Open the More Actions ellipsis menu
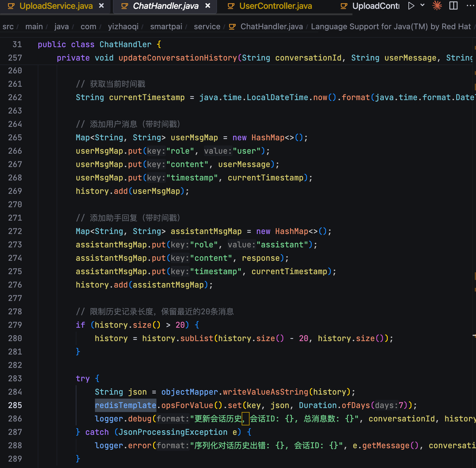This screenshot has height=468, width=476. pos(470,5)
